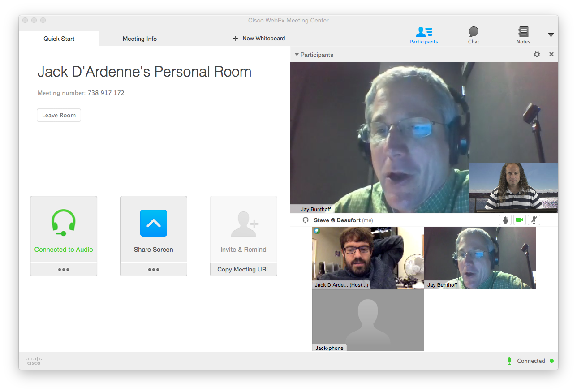Open the Participants panel icon

point(424,35)
